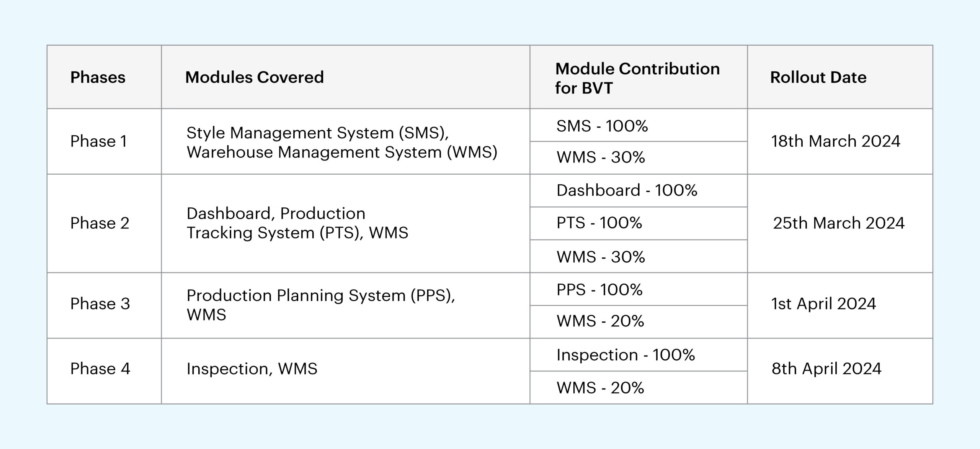Click the Phases column header

click(x=98, y=77)
